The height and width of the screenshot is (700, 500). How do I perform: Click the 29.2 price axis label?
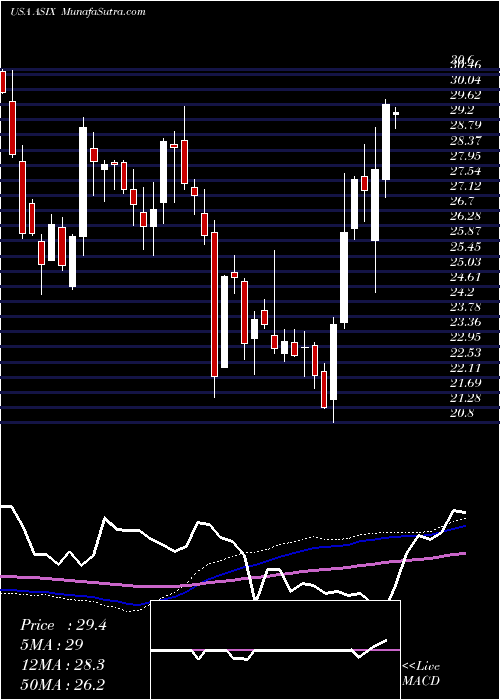tap(464, 110)
